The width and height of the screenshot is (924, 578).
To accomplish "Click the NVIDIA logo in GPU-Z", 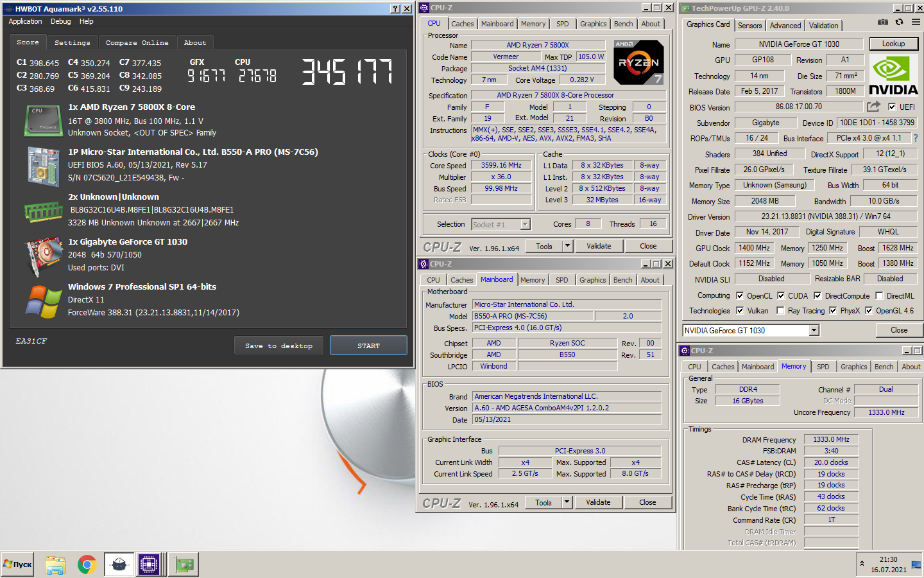I will tap(893, 76).
